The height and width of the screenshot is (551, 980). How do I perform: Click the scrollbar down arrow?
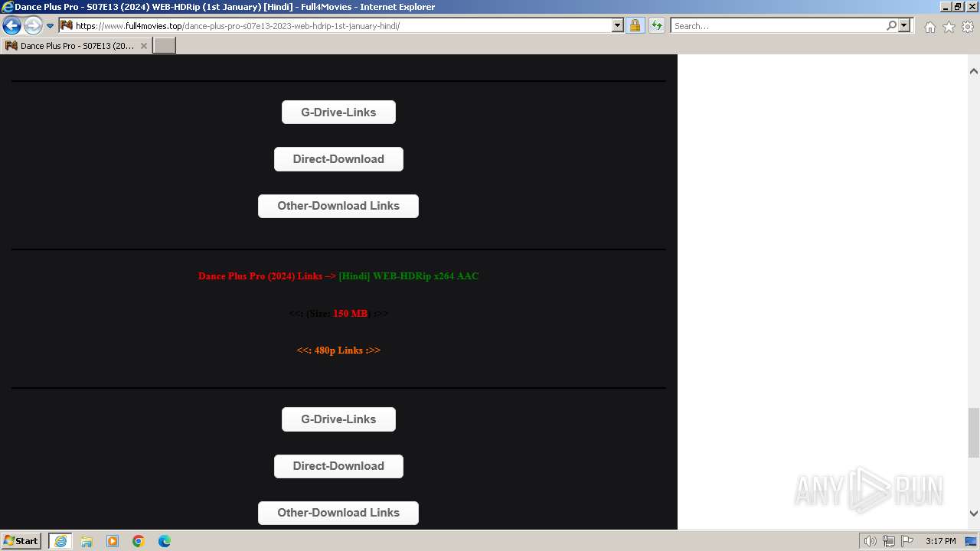coord(974,514)
